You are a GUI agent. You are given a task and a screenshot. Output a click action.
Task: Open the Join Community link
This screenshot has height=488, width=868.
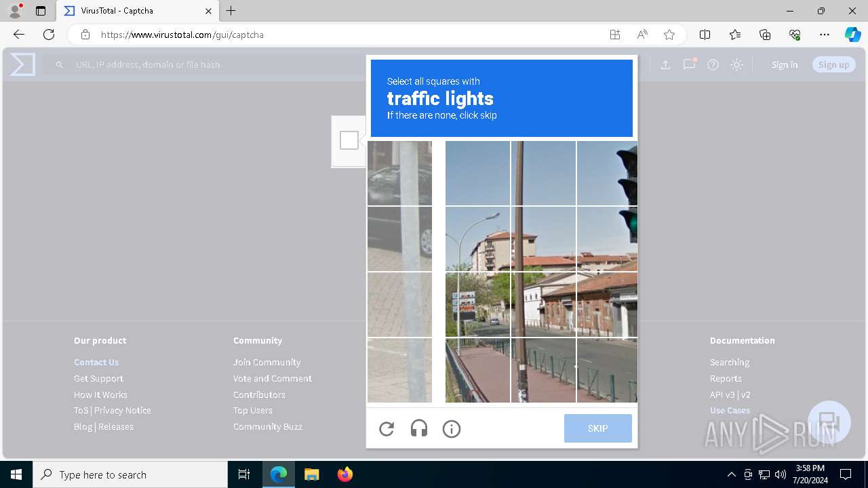[267, 362]
